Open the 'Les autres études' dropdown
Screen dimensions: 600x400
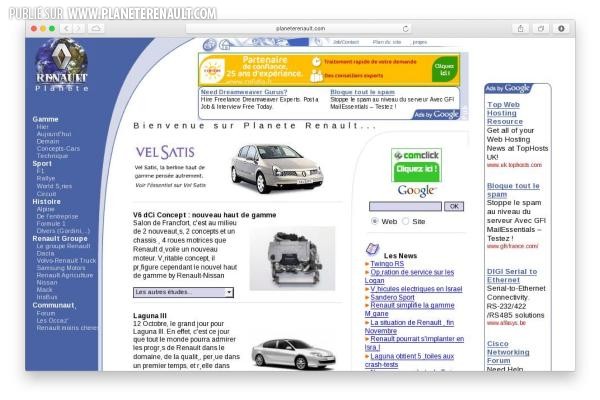pyautogui.click(x=183, y=292)
